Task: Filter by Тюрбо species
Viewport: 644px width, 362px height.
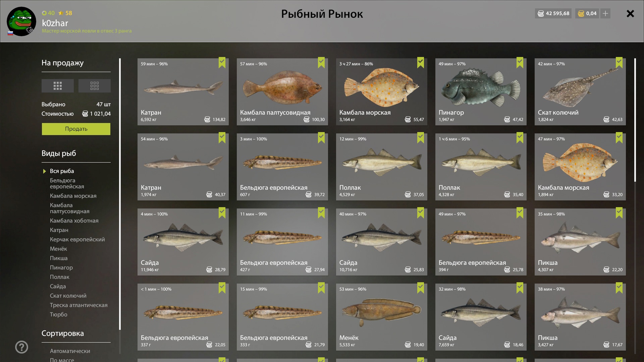Action: [x=59, y=314]
